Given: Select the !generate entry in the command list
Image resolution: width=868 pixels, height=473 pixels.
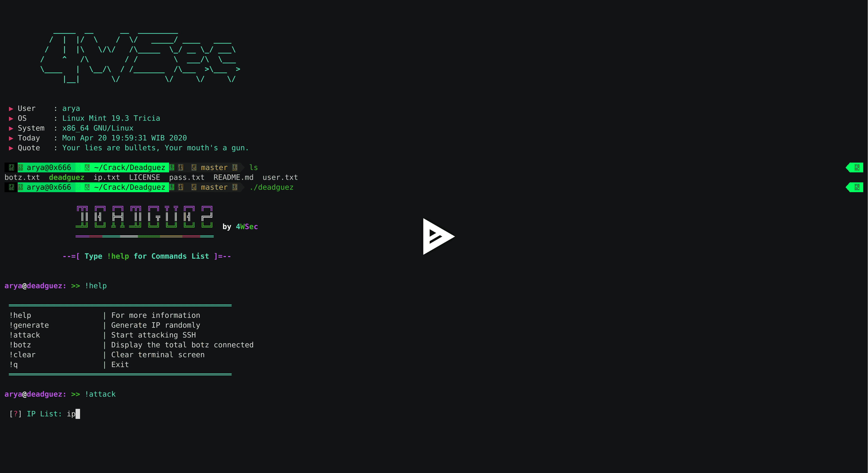Looking at the screenshot, I should [29, 325].
